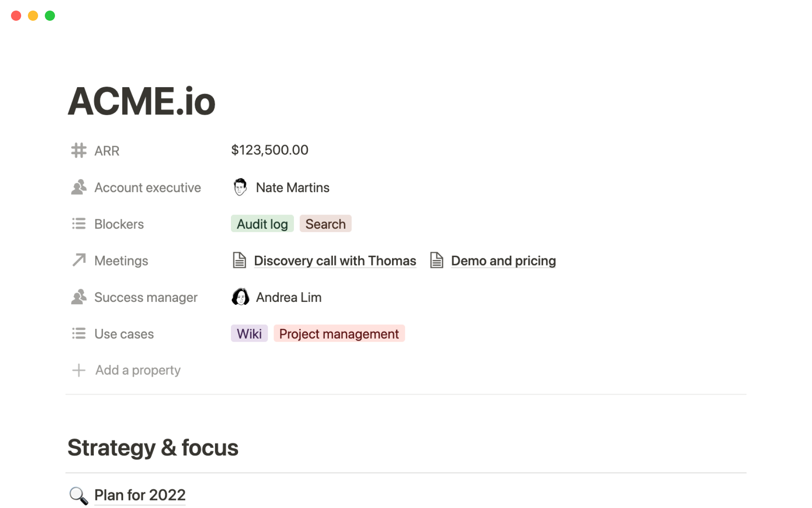Edit the ARR value $123,500.00
The image size is (812, 508).
(x=270, y=150)
